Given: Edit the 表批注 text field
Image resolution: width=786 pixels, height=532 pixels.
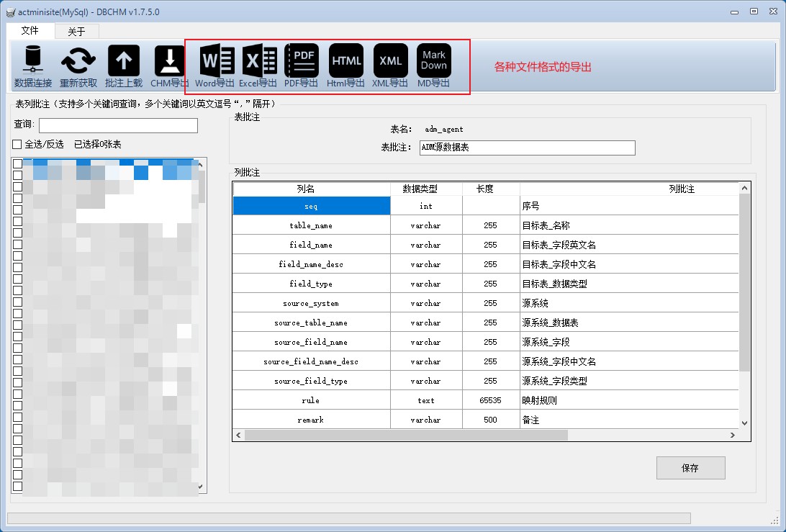Looking at the screenshot, I should 527,148.
